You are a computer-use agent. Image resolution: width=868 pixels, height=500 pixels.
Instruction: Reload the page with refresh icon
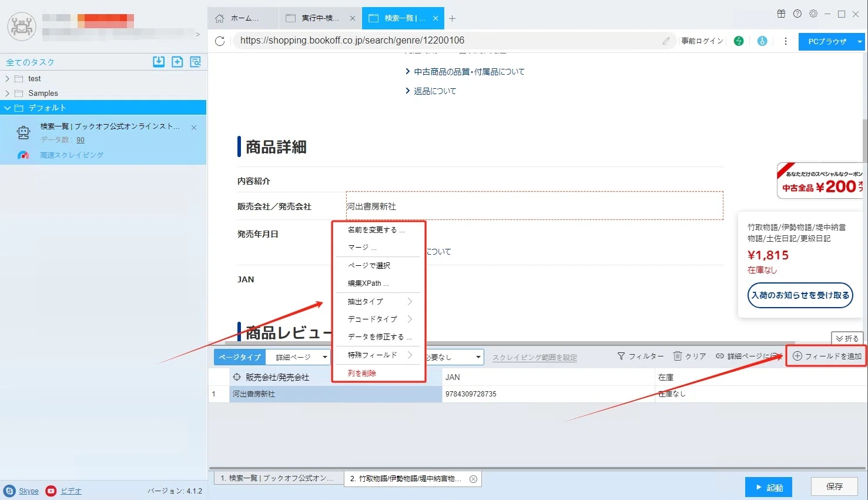point(220,41)
